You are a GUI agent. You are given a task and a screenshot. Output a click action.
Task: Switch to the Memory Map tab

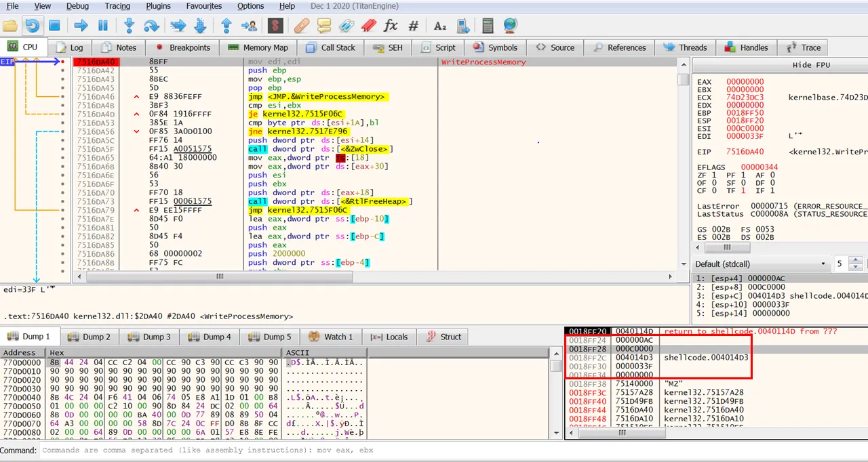pyautogui.click(x=257, y=47)
